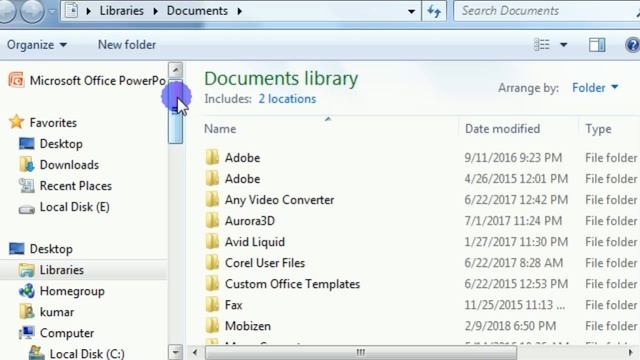Click the back navigation arrow button
640x360 pixels.
7,11
